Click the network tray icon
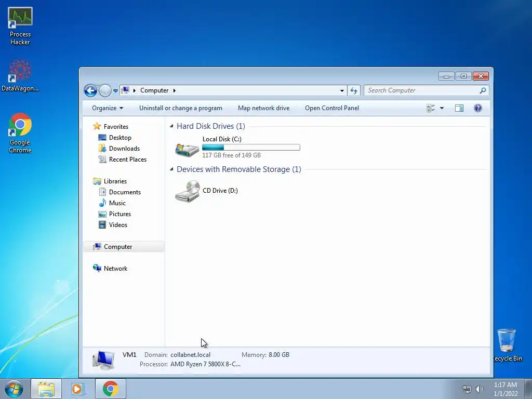This screenshot has height=399, width=532. coord(467,389)
